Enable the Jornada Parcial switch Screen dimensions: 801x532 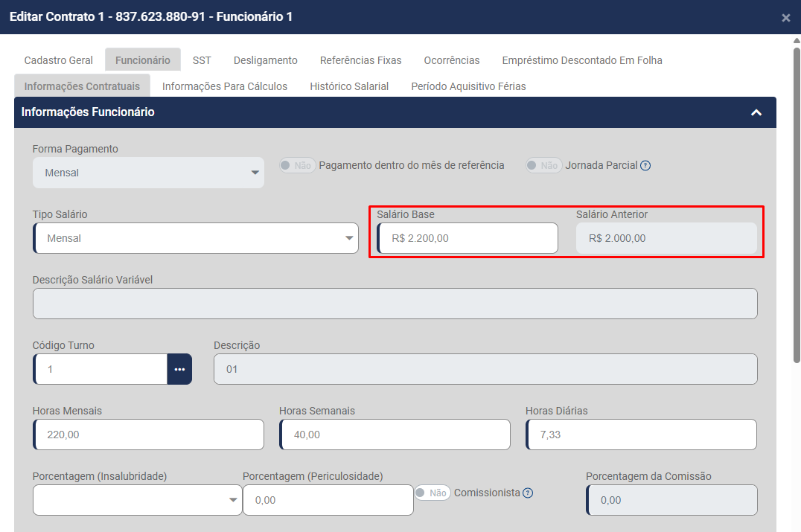543,165
